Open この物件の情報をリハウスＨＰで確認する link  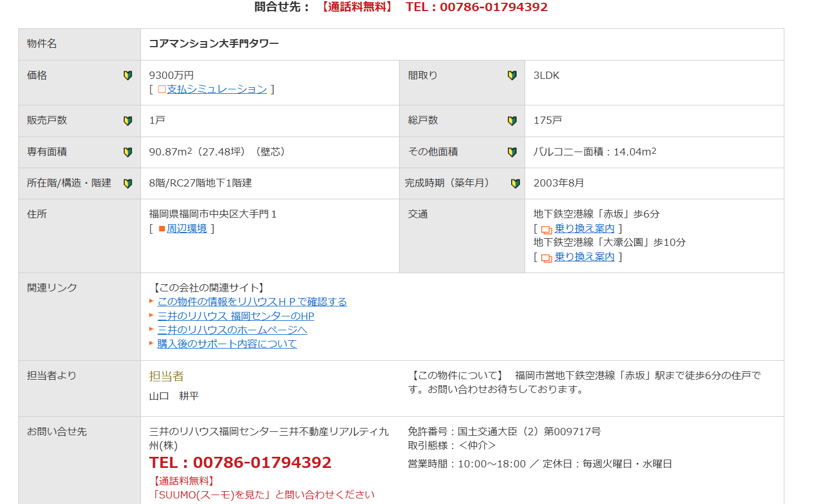click(252, 302)
